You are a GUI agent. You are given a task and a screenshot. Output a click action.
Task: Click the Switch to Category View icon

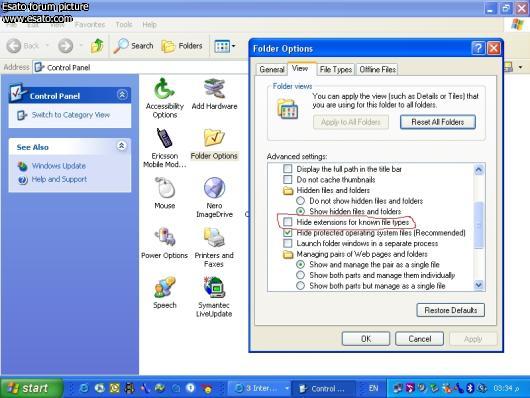pos(22,115)
